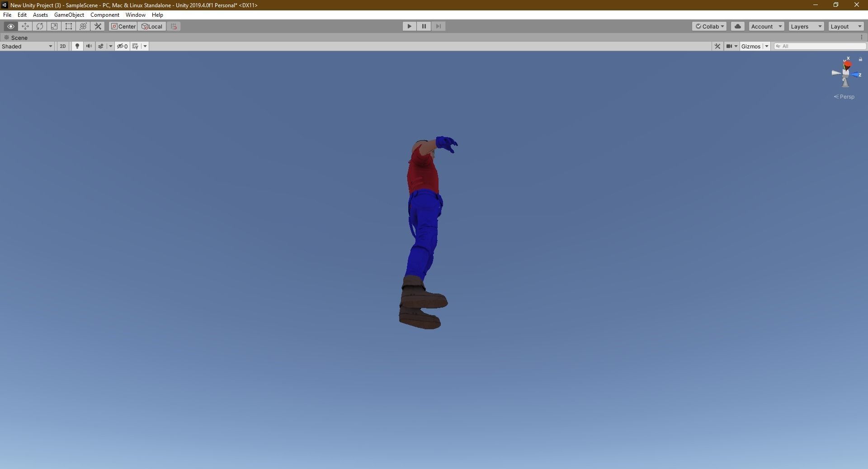Select the Scale tool

tap(54, 26)
